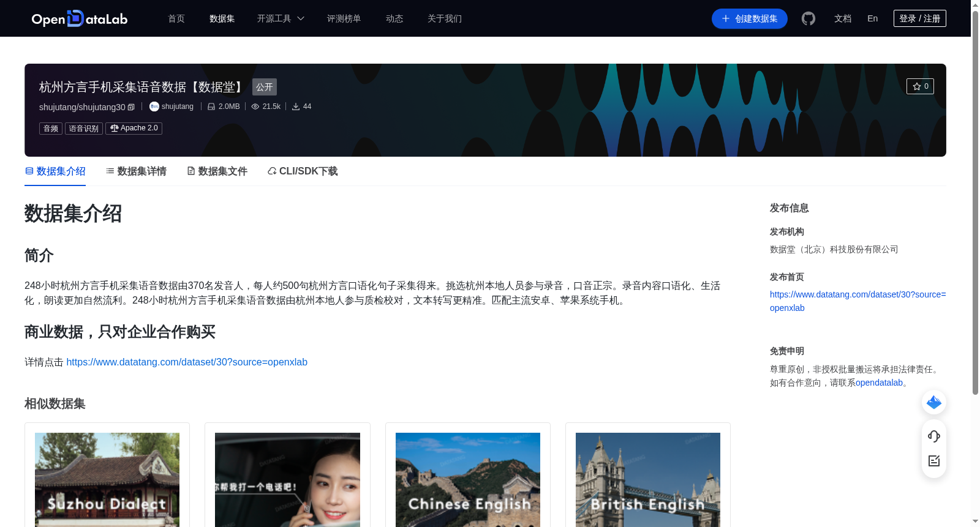Go to 首页 in navigation
This screenshot has height=527, width=980.
(x=176, y=19)
